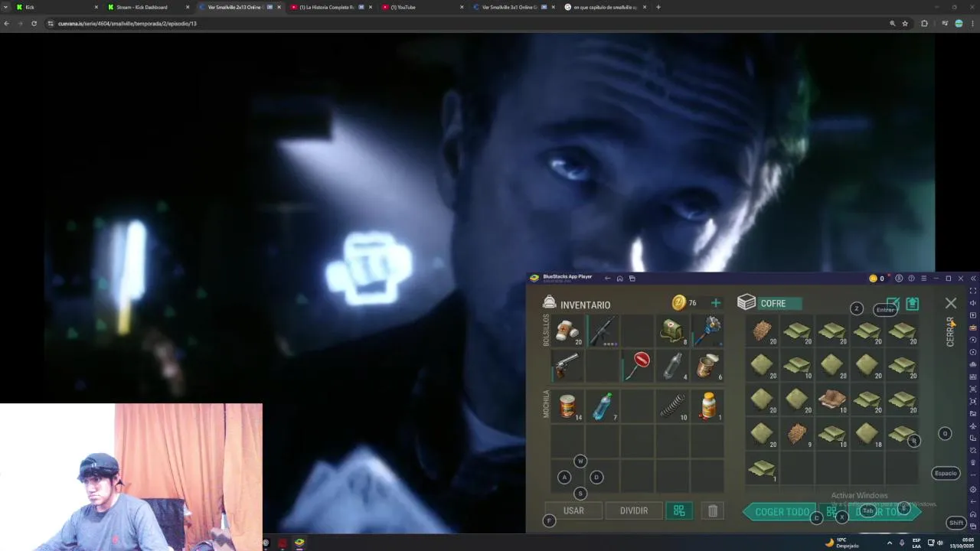Open a new browser tab

coord(658,7)
